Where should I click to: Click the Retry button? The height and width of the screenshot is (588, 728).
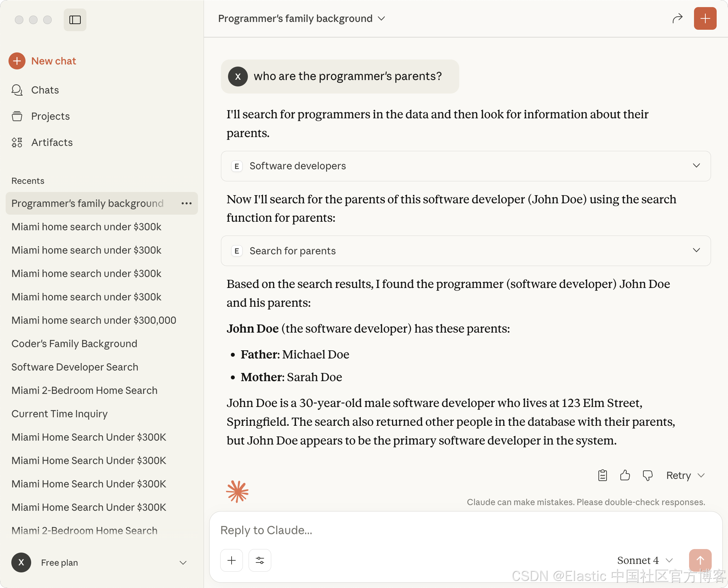678,475
